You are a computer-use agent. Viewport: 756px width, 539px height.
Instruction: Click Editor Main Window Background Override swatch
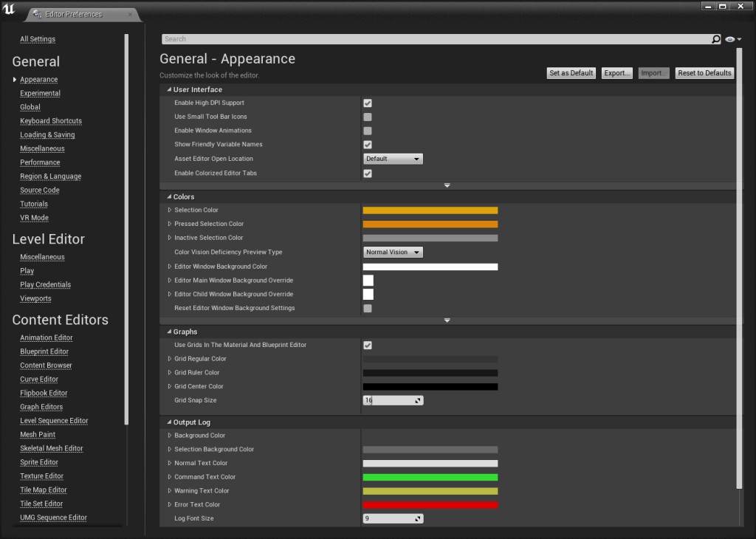pos(368,281)
